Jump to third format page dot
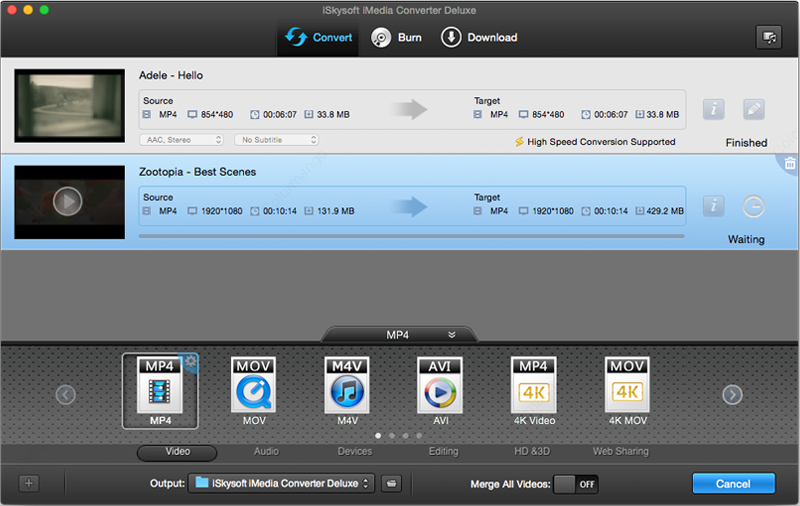Screen dimensions: 800x506 click(405, 436)
